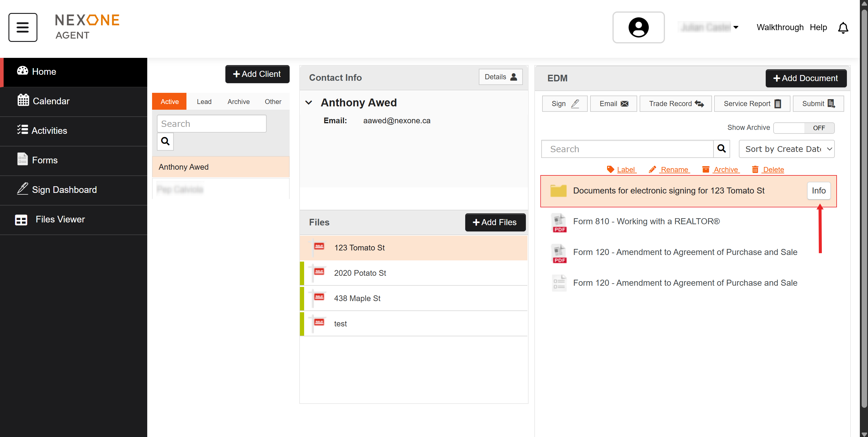
Task: Open Sign Dashboard in the sidebar
Action: (x=64, y=190)
